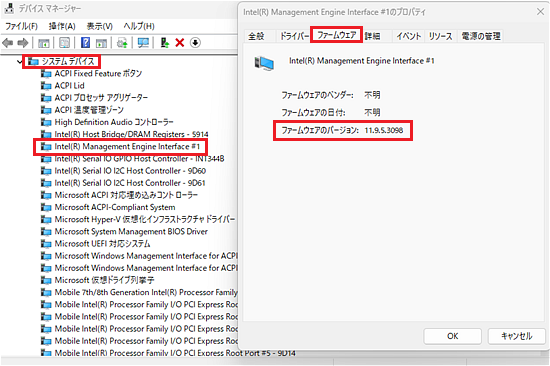Scan for hardware changes with monitor icon

click(143, 43)
